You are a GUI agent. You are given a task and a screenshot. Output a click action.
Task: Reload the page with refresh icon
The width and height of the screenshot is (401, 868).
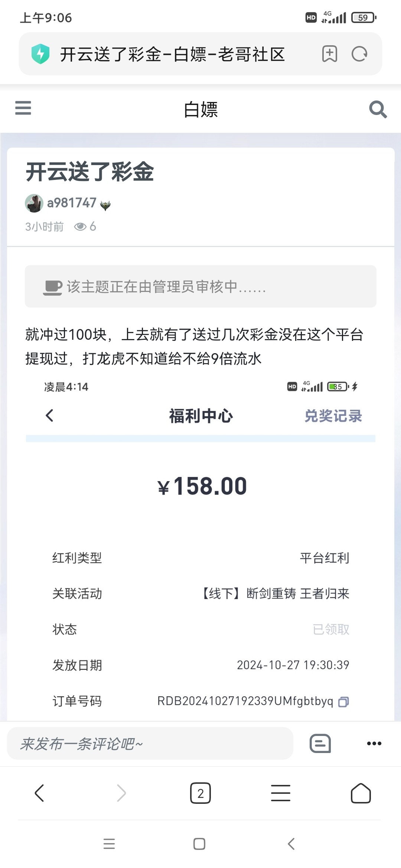point(359,54)
